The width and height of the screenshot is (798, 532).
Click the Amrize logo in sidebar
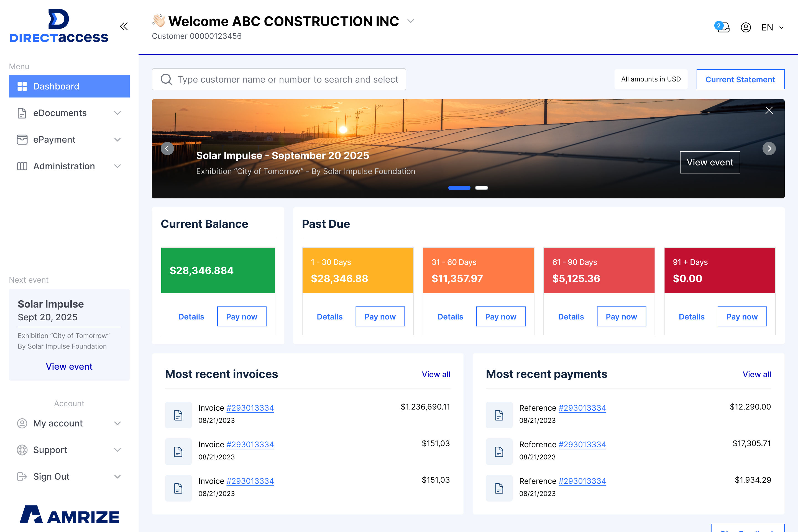(69, 515)
